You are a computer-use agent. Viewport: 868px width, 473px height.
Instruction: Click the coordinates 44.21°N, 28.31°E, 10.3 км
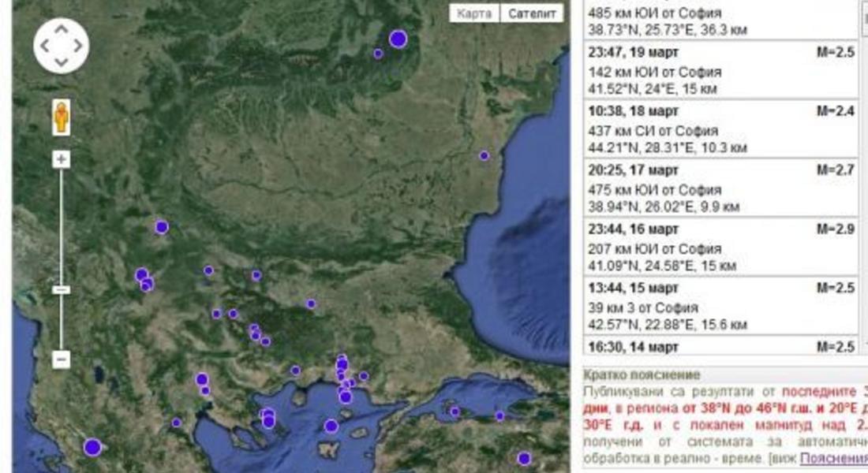(667, 147)
